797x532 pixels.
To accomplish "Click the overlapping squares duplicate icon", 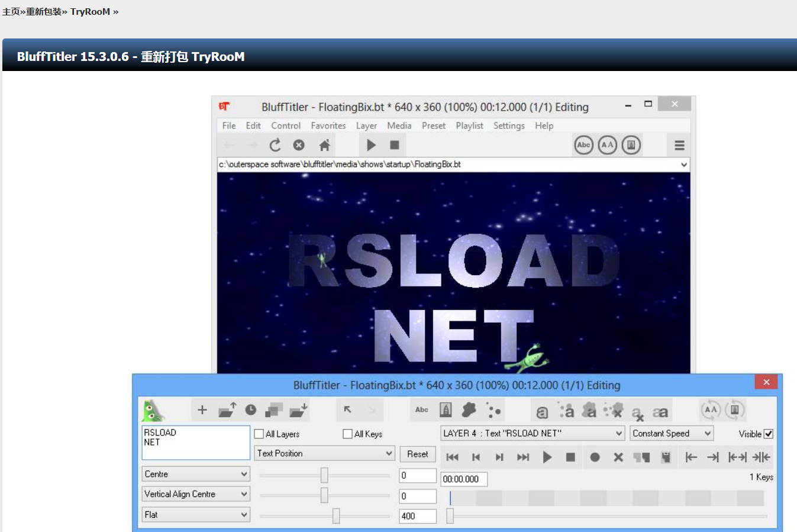I will click(274, 410).
